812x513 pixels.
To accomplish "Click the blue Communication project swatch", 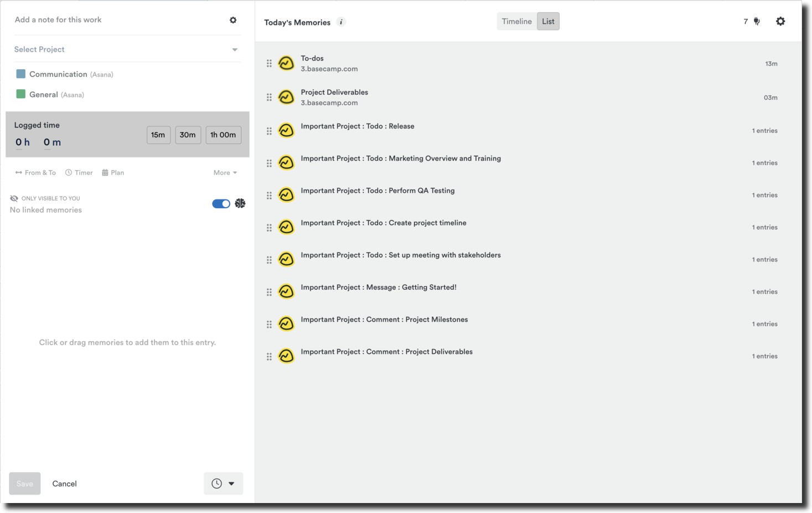I will (x=20, y=73).
